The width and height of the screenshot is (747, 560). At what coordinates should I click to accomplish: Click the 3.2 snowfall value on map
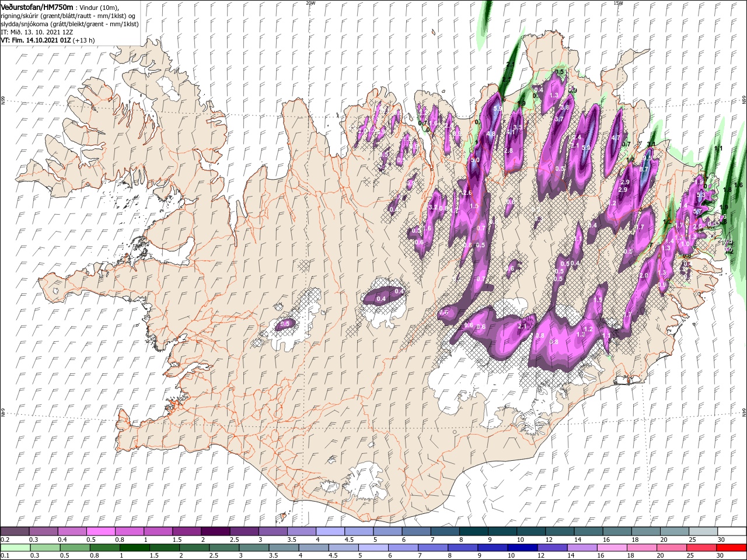(433, 207)
